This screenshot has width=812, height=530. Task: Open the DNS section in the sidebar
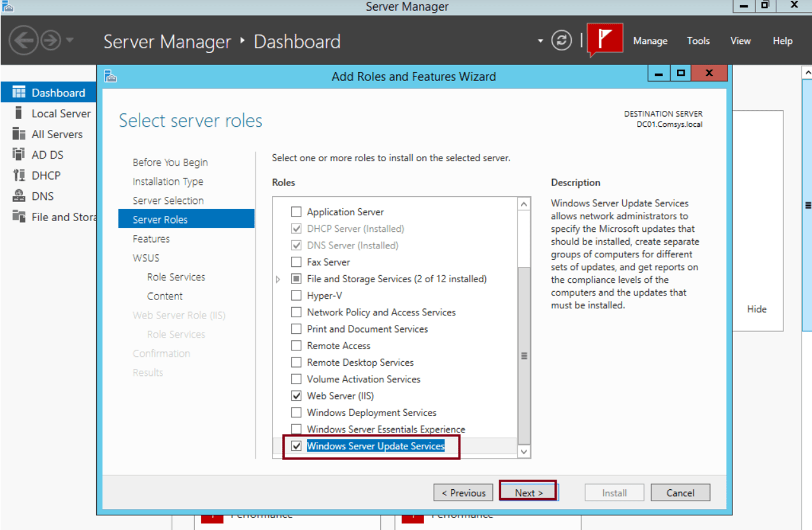click(43, 196)
